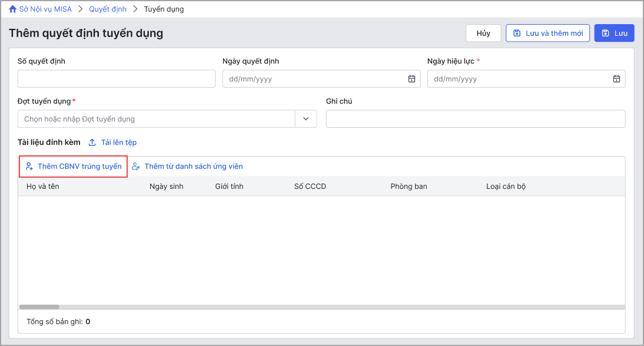Click the save icon on Lưu button
Screen dimensions: 644x346
tap(605, 34)
